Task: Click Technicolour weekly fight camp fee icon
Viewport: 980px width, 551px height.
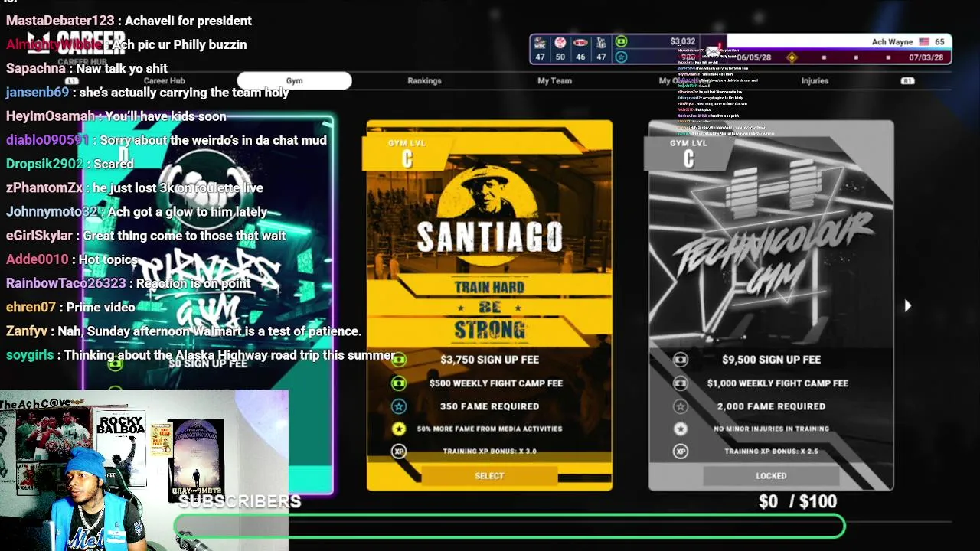Action: (x=681, y=383)
